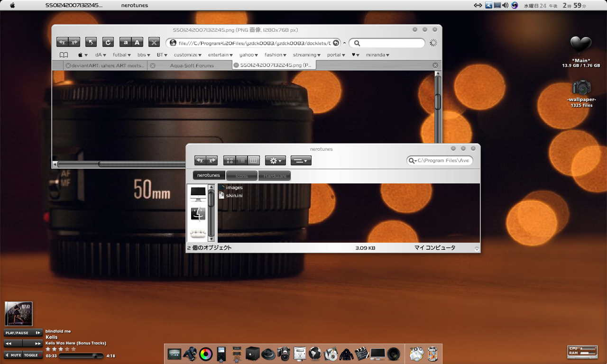Expand the BT bookmark folder
The width and height of the screenshot is (607, 364).
pyautogui.click(x=162, y=55)
